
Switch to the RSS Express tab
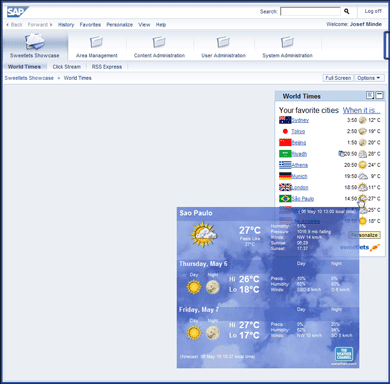click(x=107, y=67)
